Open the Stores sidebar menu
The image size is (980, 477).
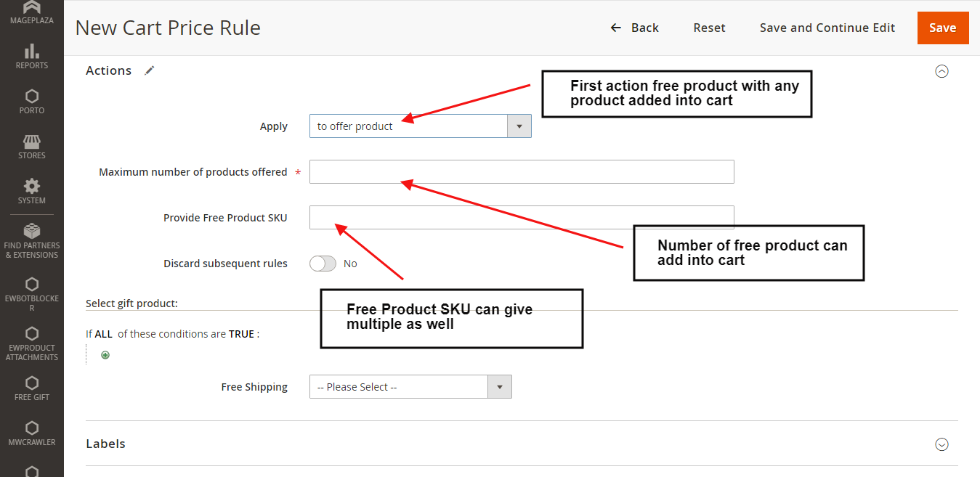click(x=32, y=146)
